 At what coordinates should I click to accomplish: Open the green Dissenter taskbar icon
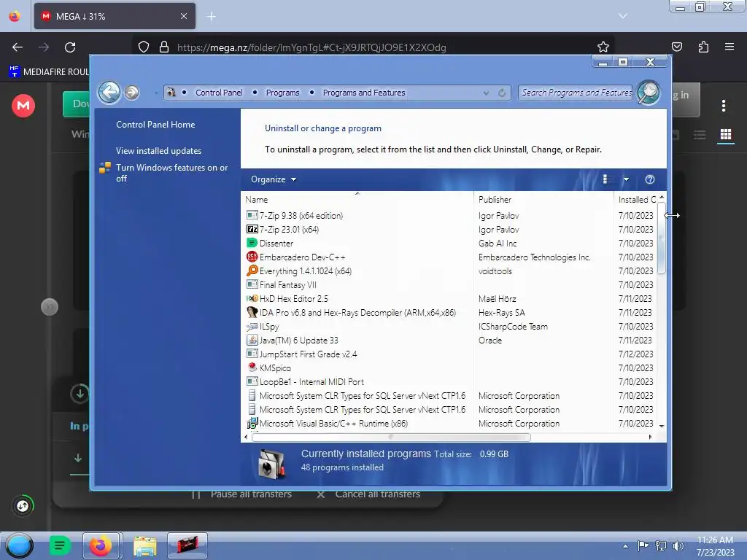60,545
